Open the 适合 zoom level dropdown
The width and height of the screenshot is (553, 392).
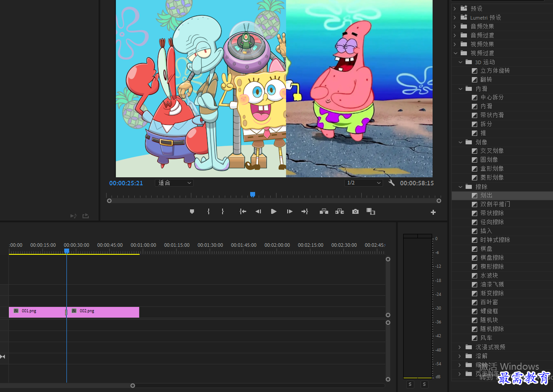point(174,183)
